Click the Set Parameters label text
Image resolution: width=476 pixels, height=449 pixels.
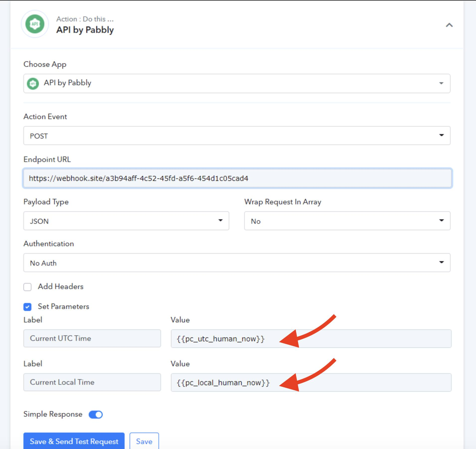click(x=63, y=306)
